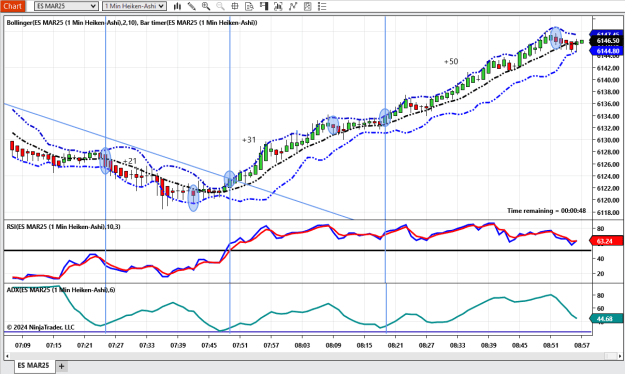Click the red 63.24 RSI value marker

[606, 241]
